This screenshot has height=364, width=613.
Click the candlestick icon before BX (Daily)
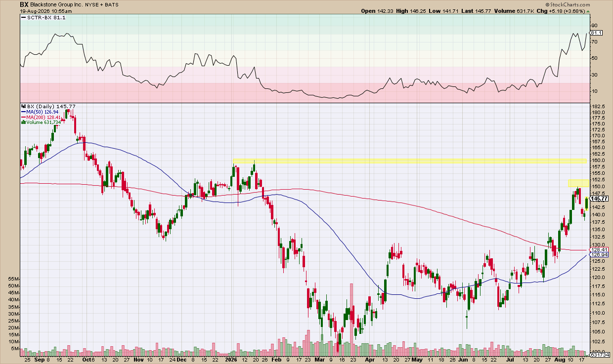click(x=24, y=106)
